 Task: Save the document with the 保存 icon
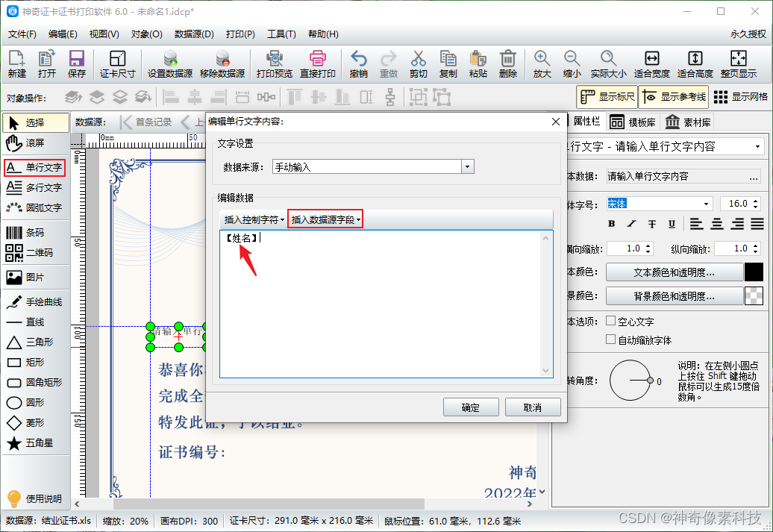pos(76,64)
